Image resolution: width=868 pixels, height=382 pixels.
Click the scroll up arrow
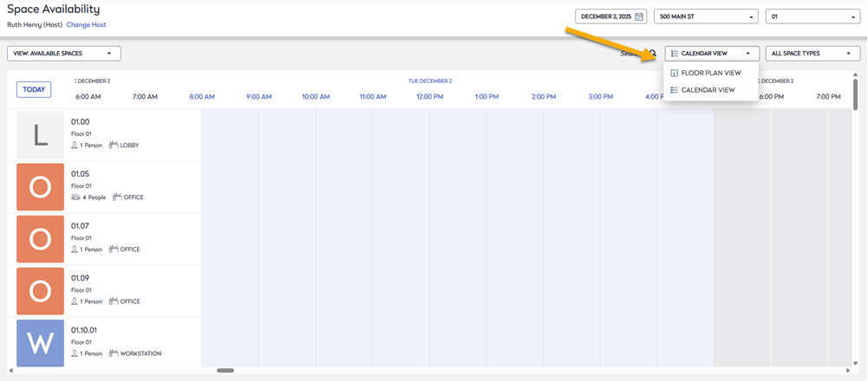pos(855,74)
